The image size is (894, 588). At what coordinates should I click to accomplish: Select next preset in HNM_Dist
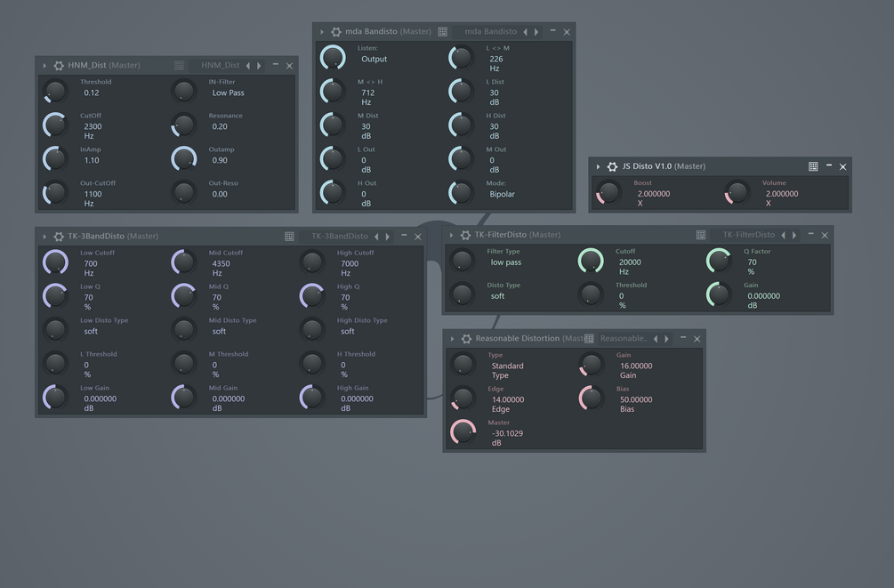[259, 66]
